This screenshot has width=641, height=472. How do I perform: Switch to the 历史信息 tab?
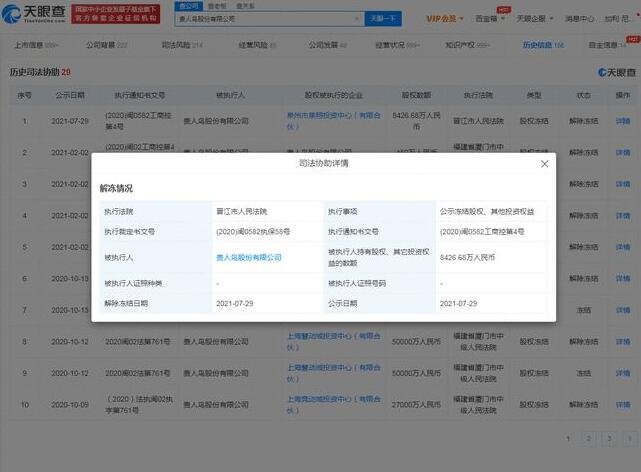(543, 45)
